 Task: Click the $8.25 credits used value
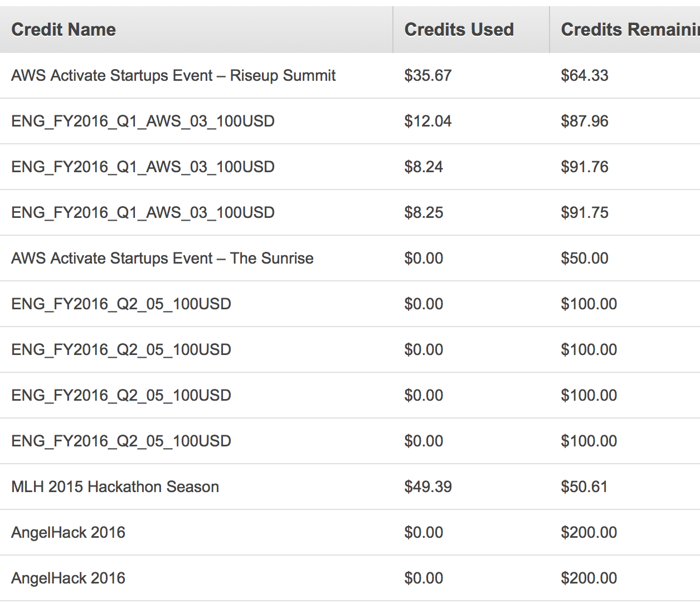tap(424, 212)
